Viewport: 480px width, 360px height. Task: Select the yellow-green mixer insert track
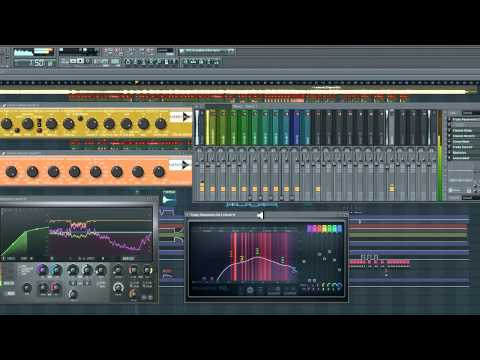click(211, 127)
